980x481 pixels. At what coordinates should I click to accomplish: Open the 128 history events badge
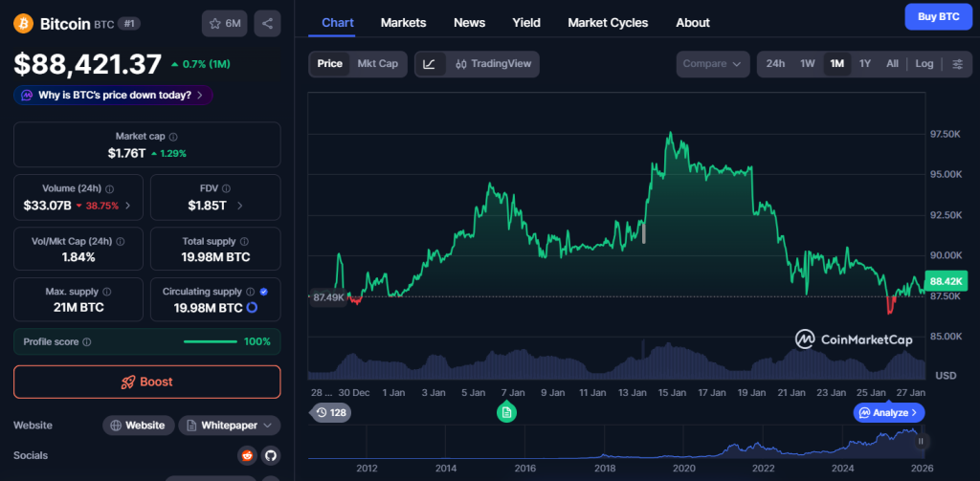pyautogui.click(x=331, y=412)
